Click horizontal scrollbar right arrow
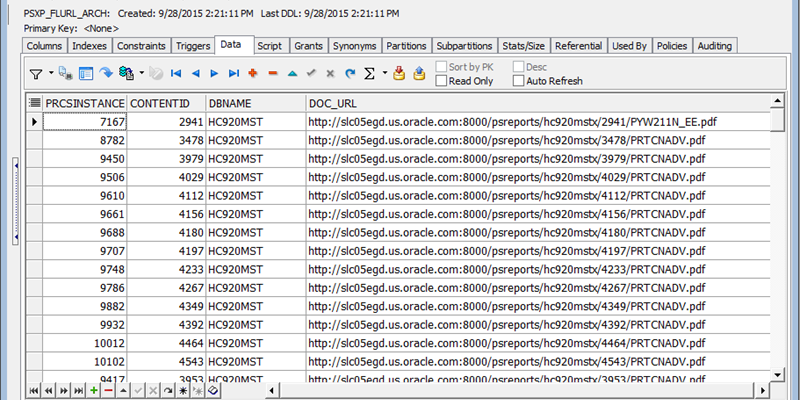This screenshot has width=800, height=400. click(763, 391)
